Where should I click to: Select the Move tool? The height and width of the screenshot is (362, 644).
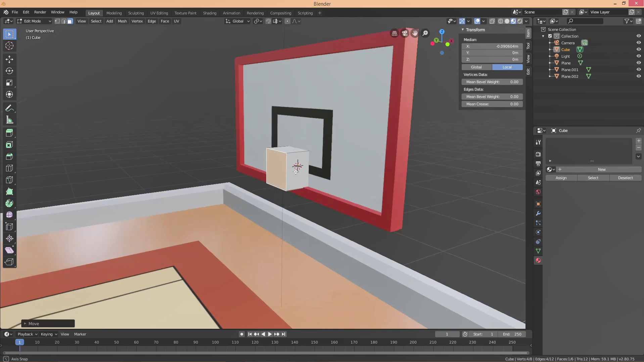click(x=9, y=59)
